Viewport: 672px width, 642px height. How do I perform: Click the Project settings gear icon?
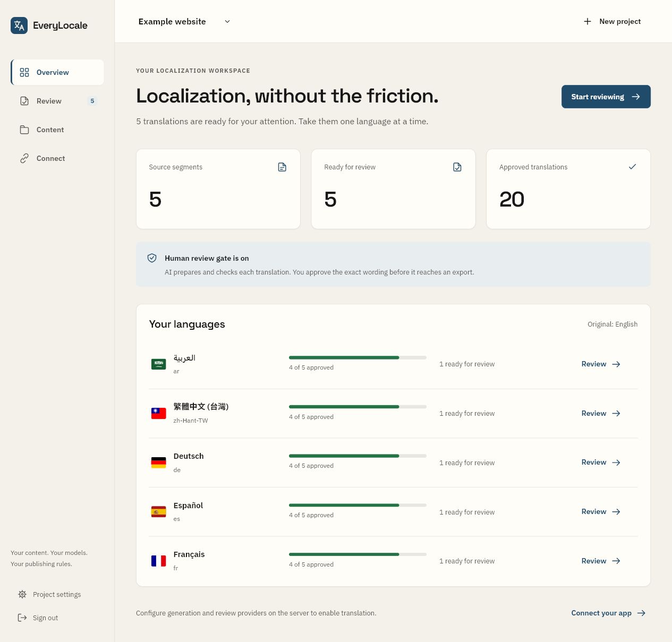click(x=22, y=594)
